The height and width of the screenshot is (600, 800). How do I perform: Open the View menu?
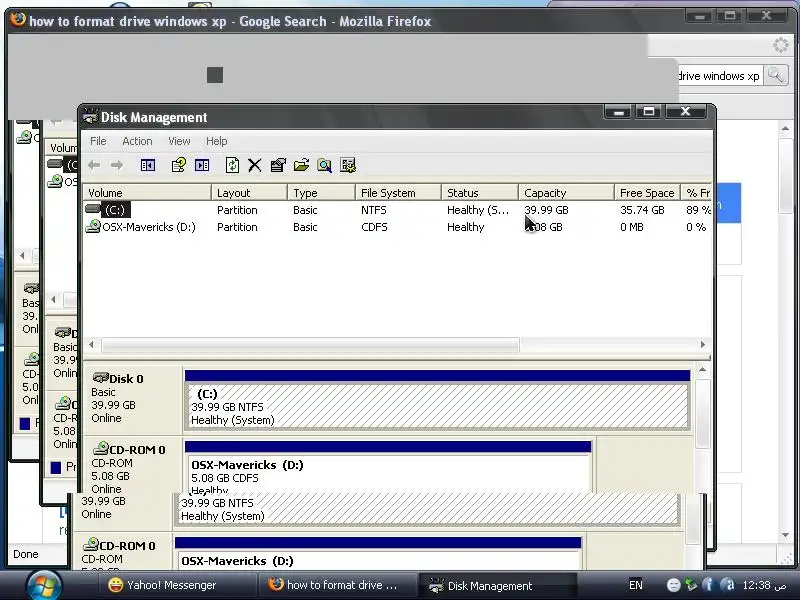coord(179,141)
